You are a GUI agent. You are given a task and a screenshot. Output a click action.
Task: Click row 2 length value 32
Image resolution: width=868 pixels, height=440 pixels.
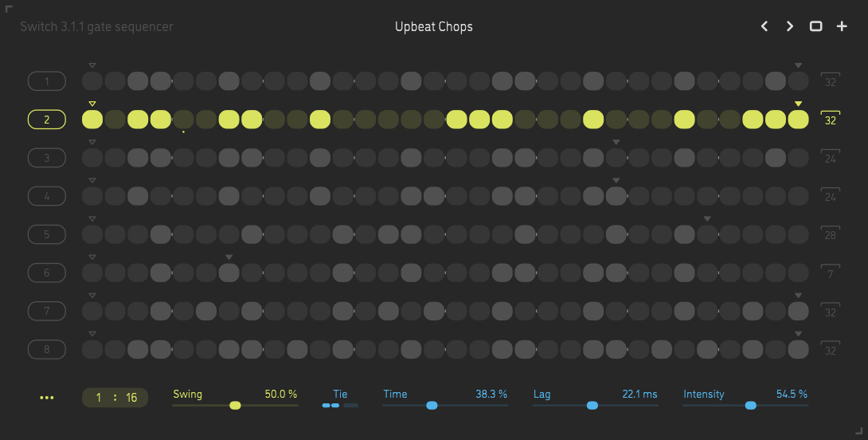(x=831, y=120)
